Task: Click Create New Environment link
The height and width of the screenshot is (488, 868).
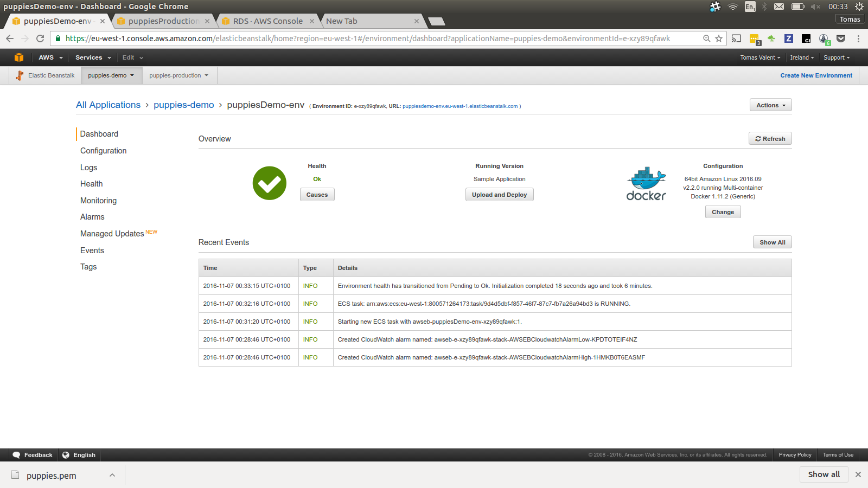Action: point(816,75)
